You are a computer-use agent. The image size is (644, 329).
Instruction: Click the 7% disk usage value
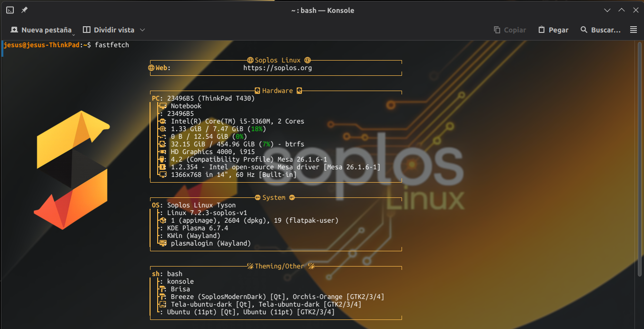click(266, 144)
